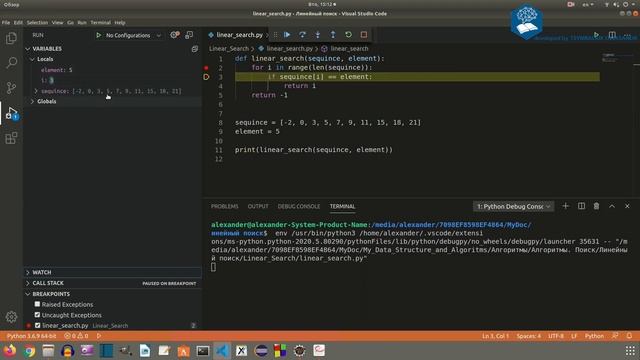Maximize the panel with the up chevron

tap(612, 206)
